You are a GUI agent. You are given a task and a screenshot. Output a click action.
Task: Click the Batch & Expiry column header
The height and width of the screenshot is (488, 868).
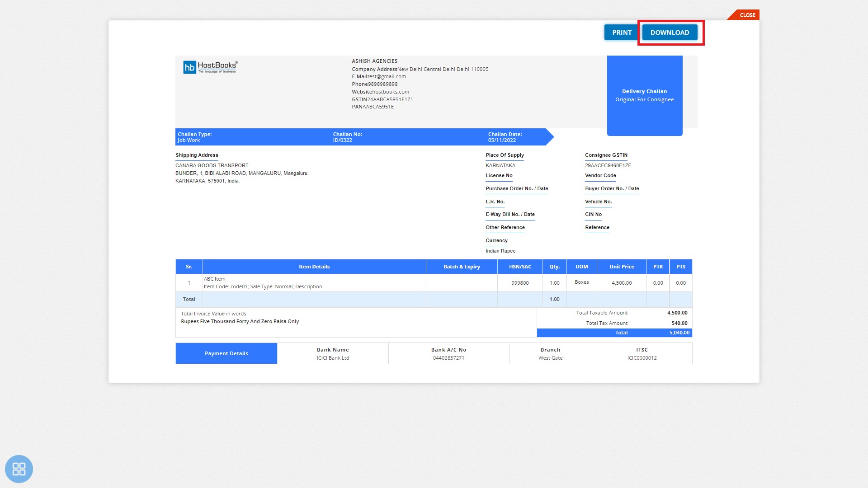coord(462,267)
